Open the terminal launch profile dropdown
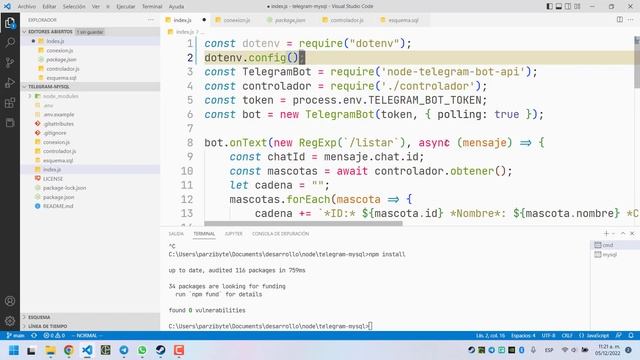This screenshot has height=360, width=640. tap(613, 233)
